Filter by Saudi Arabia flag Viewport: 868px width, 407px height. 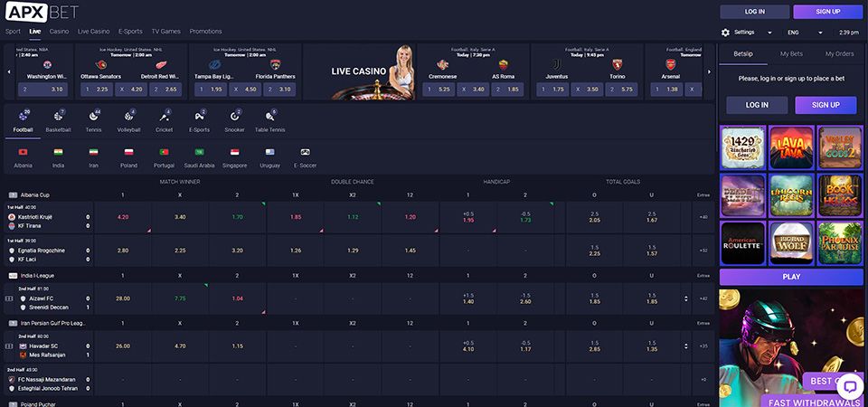coord(199,152)
